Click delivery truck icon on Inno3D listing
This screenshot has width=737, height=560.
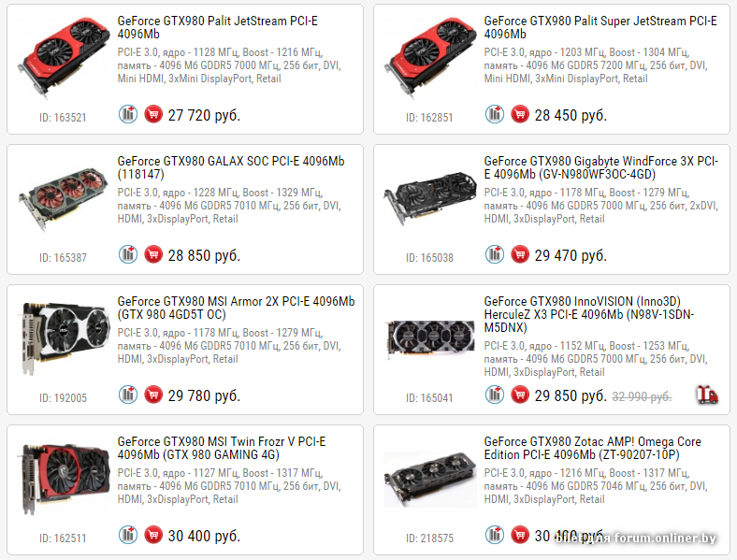pyautogui.click(x=707, y=395)
